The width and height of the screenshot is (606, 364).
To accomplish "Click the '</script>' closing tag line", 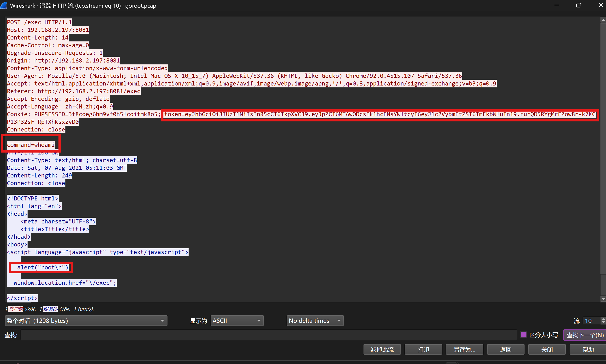I will 22,298.
